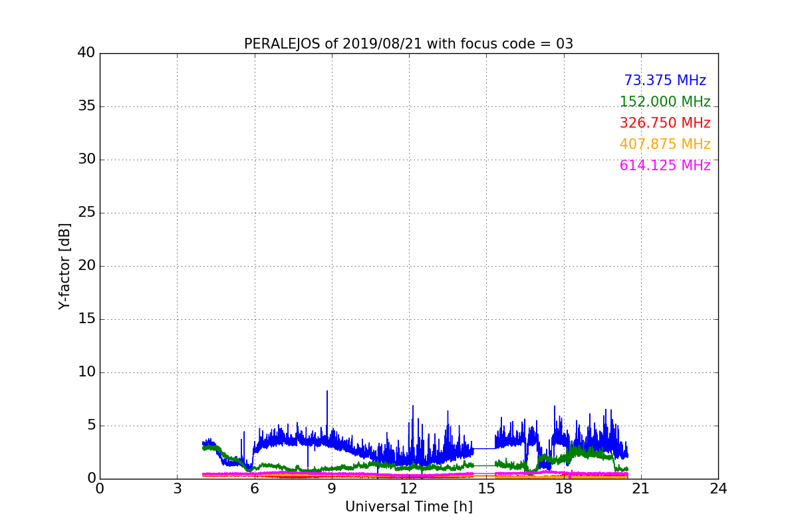Click the x-axis tick label 12
This screenshot has width=798, height=532.
[x=409, y=488]
